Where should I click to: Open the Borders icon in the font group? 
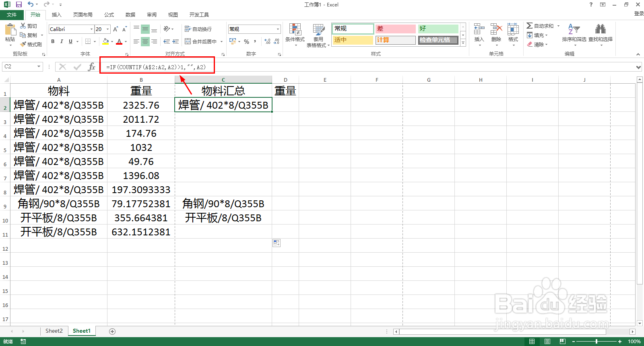click(x=88, y=41)
